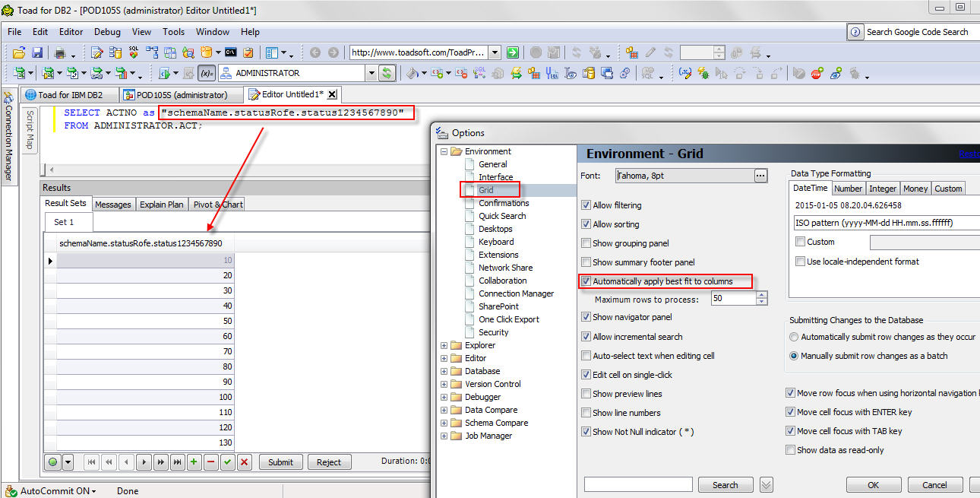This screenshot has height=498, width=980.
Task: Click Cancel in the Options dialog
Action: (x=934, y=485)
